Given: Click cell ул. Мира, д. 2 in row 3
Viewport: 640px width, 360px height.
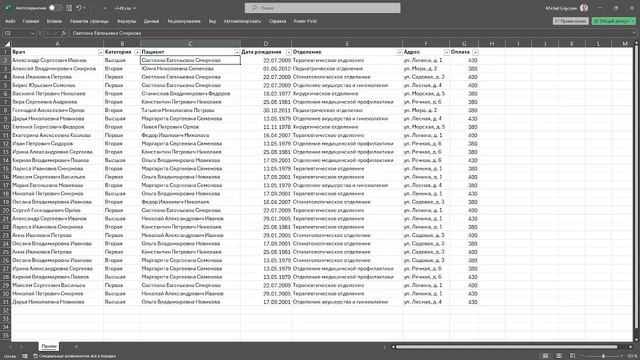Looking at the screenshot, I should pyautogui.click(x=426, y=69).
